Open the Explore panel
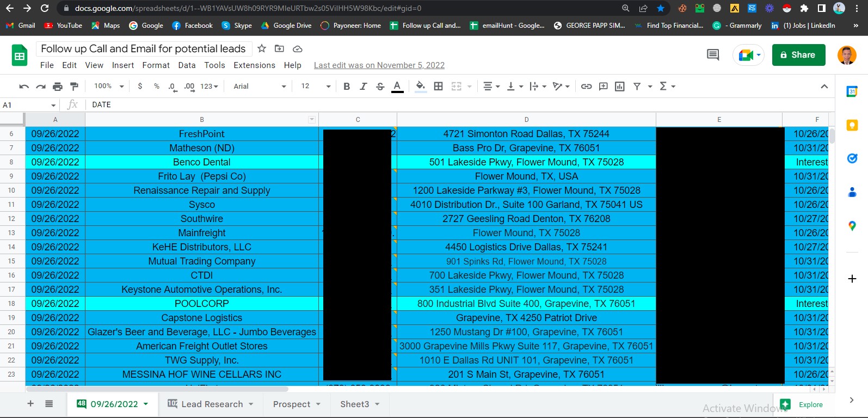Viewport: 868px width, 418px height. click(x=802, y=404)
